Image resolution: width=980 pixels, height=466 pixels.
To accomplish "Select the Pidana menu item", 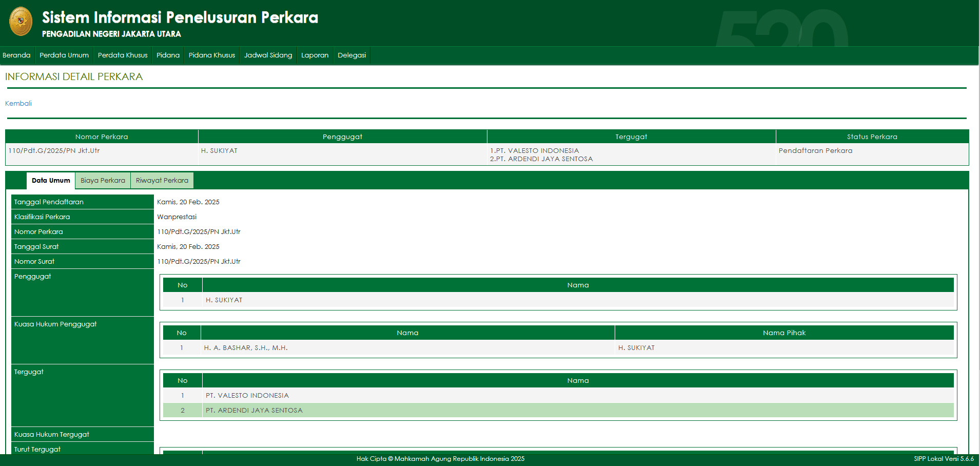I will click(168, 55).
